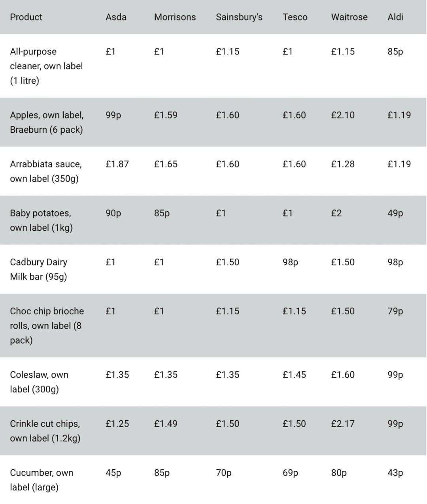
Task: Click the Coleslaw product name
Action: tap(39, 382)
